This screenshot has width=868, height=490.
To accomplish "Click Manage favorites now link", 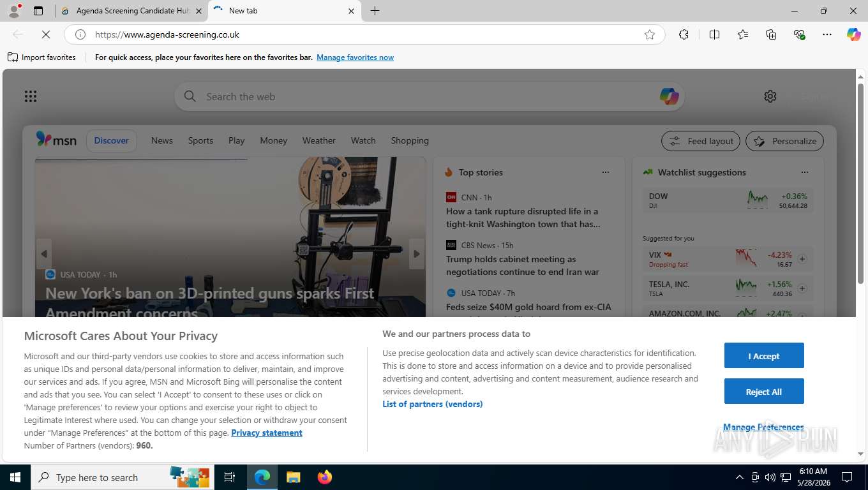I will [x=355, y=57].
